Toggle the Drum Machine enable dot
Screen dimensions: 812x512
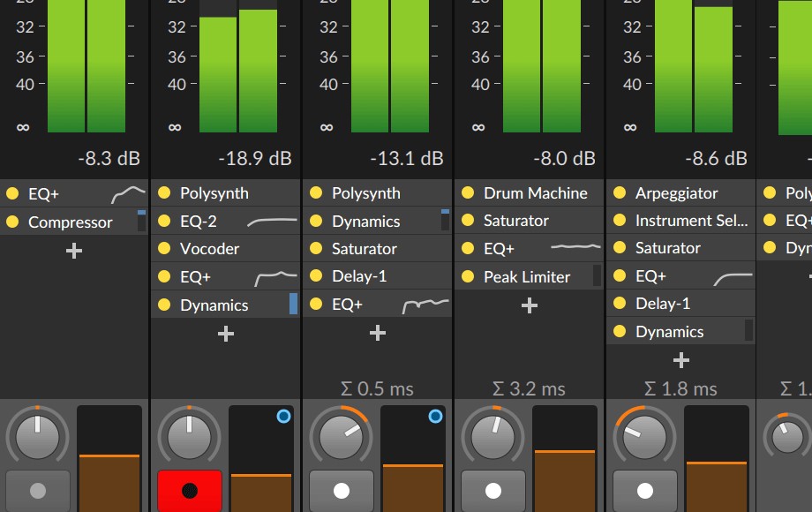pyautogui.click(x=467, y=193)
